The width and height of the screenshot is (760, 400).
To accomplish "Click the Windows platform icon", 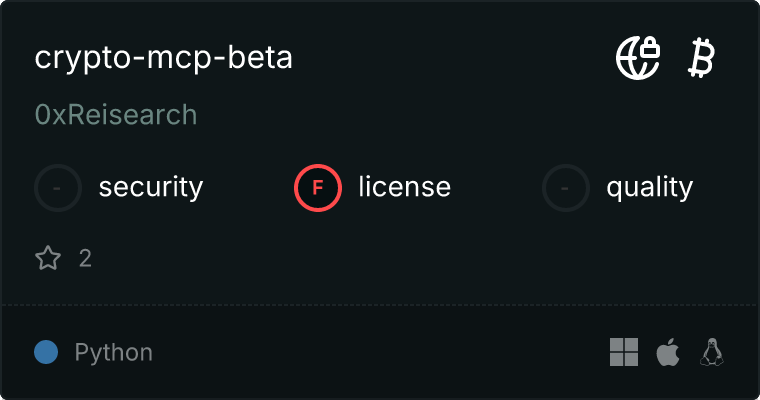I will pos(624,352).
